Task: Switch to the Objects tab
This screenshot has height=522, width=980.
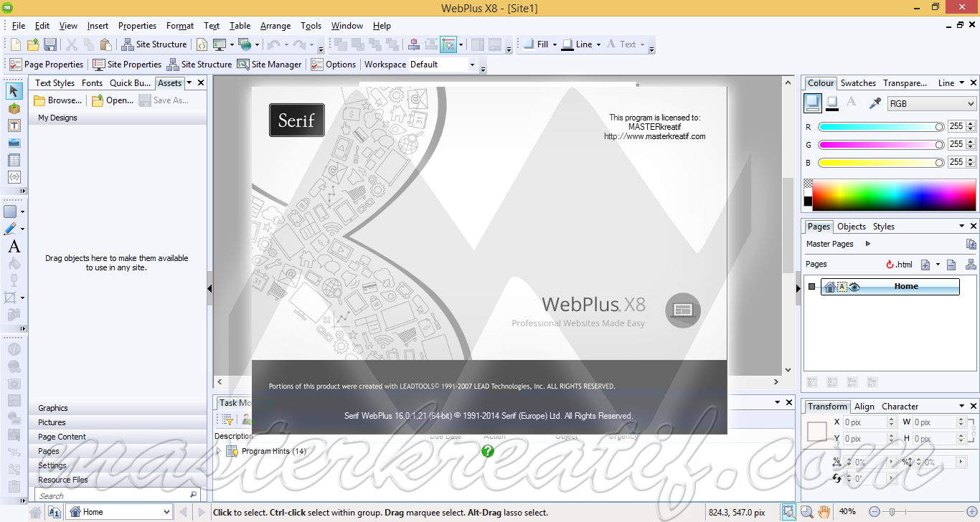Action: coord(852,227)
